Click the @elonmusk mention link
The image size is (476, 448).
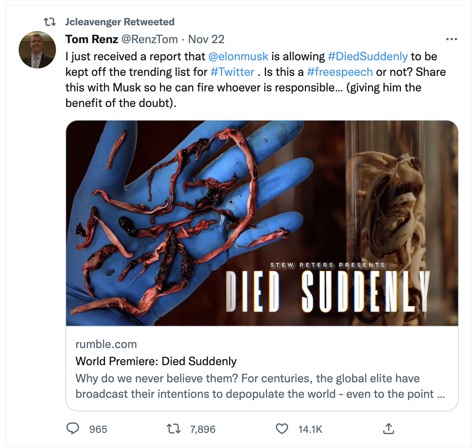click(238, 56)
